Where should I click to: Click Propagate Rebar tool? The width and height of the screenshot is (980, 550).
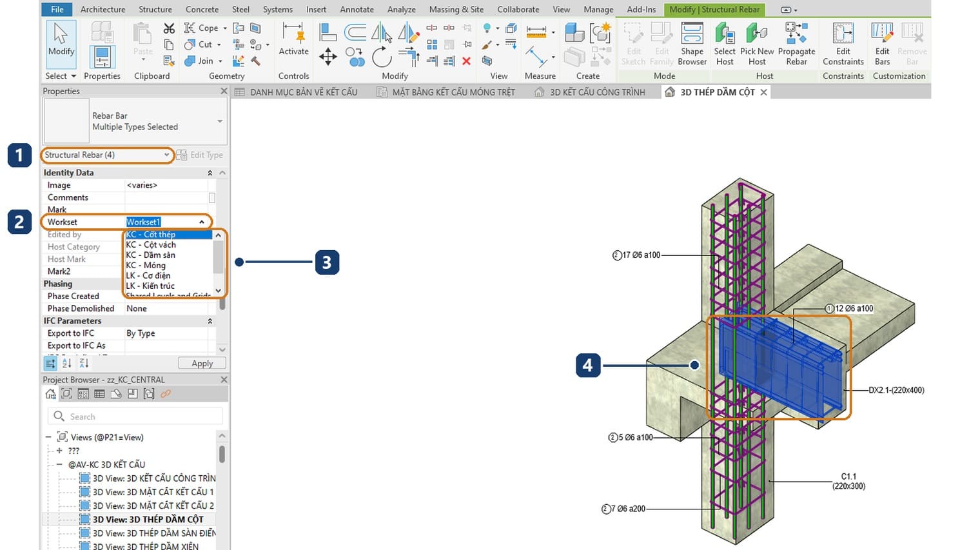pyautogui.click(x=796, y=44)
